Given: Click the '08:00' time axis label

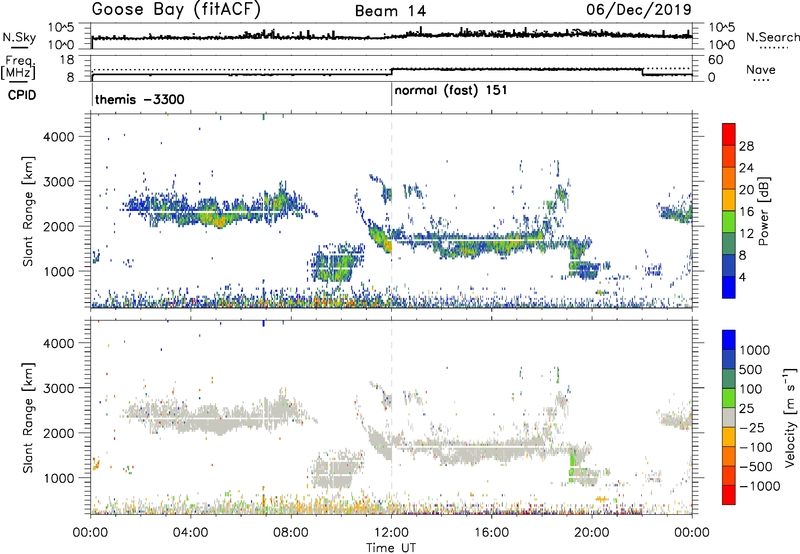Looking at the screenshot, I should pyautogui.click(x=291, y=533).
